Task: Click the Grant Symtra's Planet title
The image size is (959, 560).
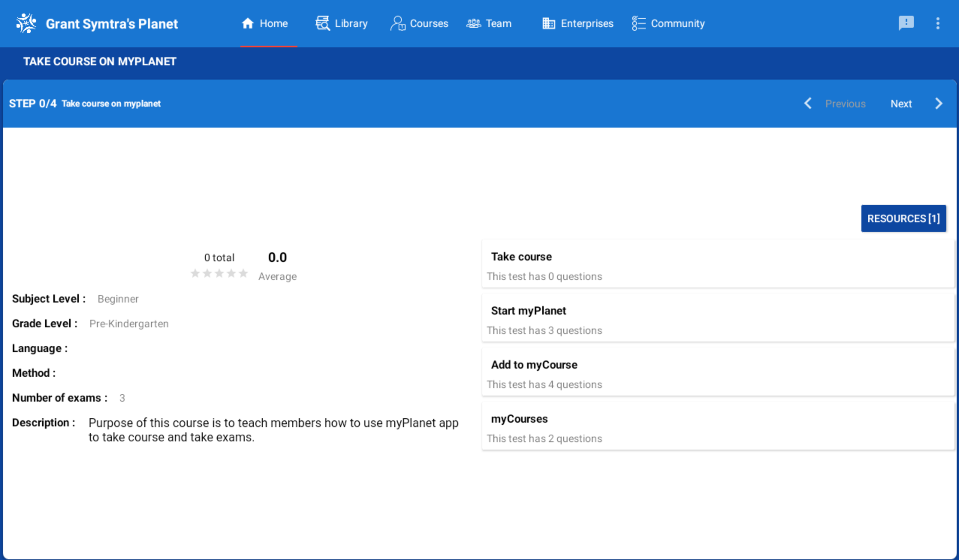Action: (x=112, y=24)
